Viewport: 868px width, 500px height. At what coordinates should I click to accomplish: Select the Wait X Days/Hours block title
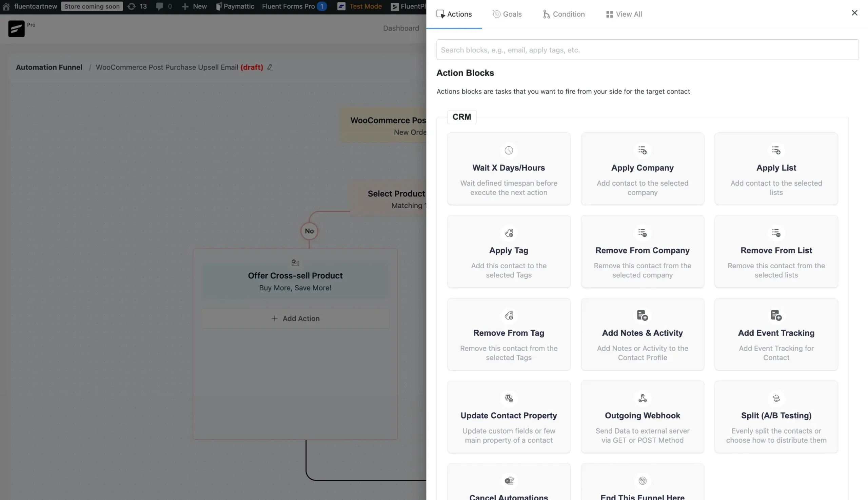pos(509,168)
